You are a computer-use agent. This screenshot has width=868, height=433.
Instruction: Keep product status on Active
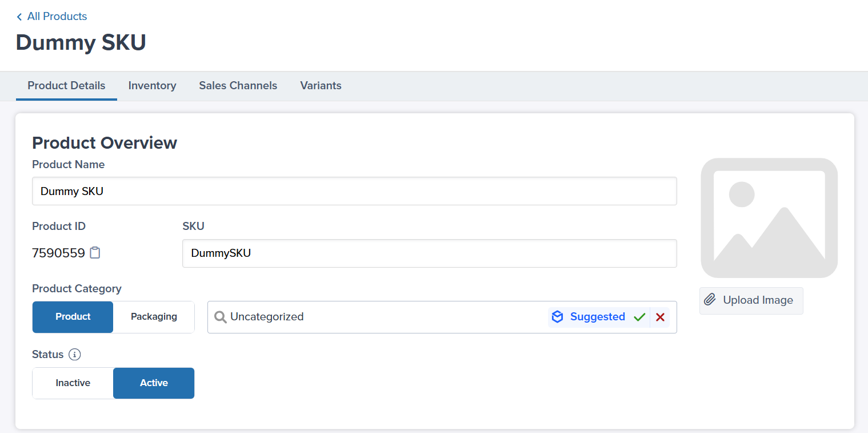[x=153, y=383]
